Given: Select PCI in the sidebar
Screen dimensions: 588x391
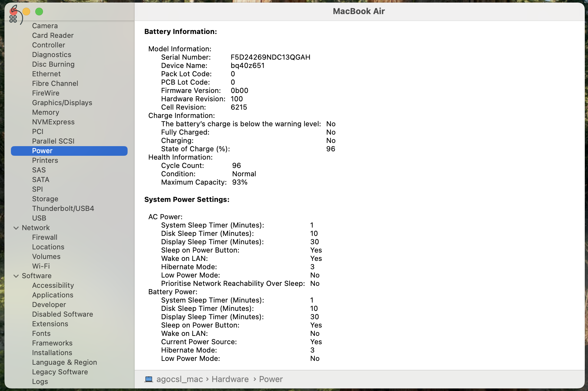Looking at the screenshot, I should pyautogui.click(x=38, y=131).
